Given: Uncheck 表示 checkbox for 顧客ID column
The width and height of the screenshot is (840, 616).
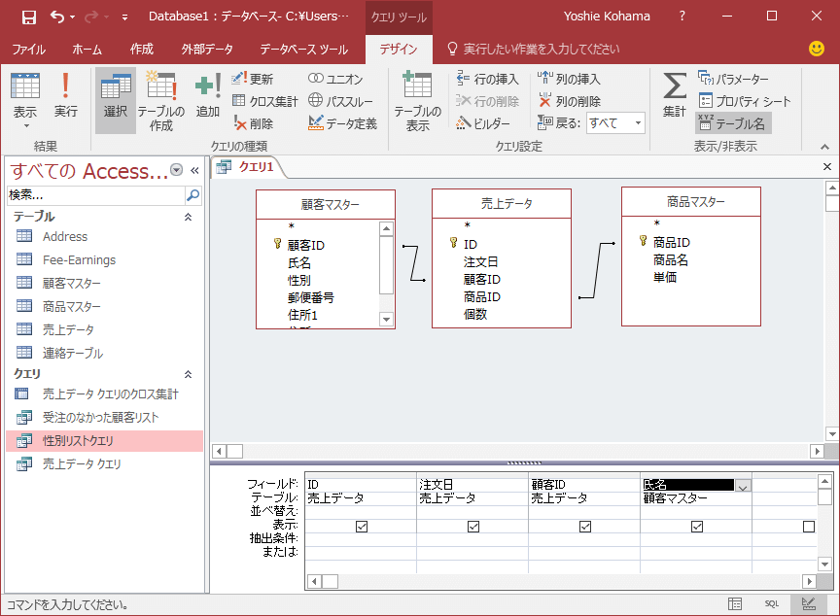Looking at the screenshot, I should (x=585, y=527).
